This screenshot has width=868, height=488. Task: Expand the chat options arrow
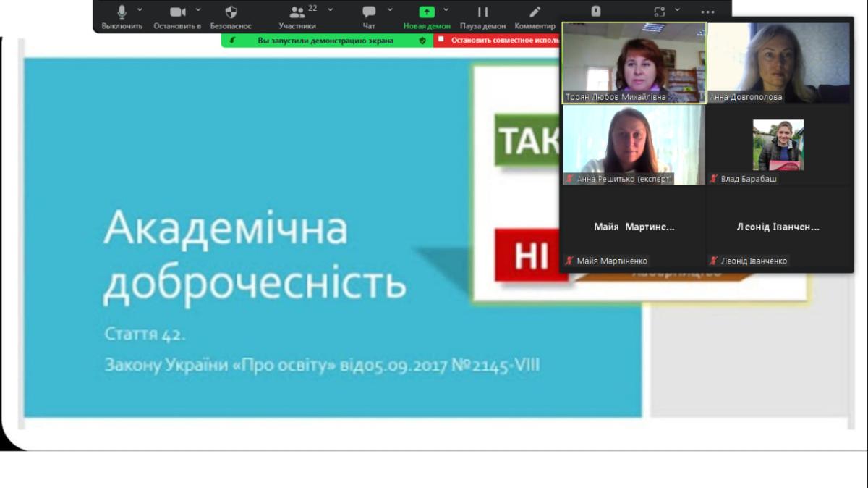coord(390,9)
